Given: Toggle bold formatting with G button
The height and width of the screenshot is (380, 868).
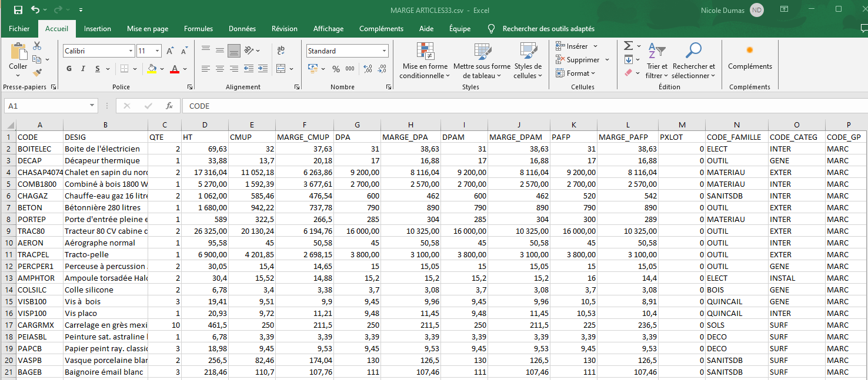Looking at the screenshot, I should pyautogui.click(x=69, y=69).
